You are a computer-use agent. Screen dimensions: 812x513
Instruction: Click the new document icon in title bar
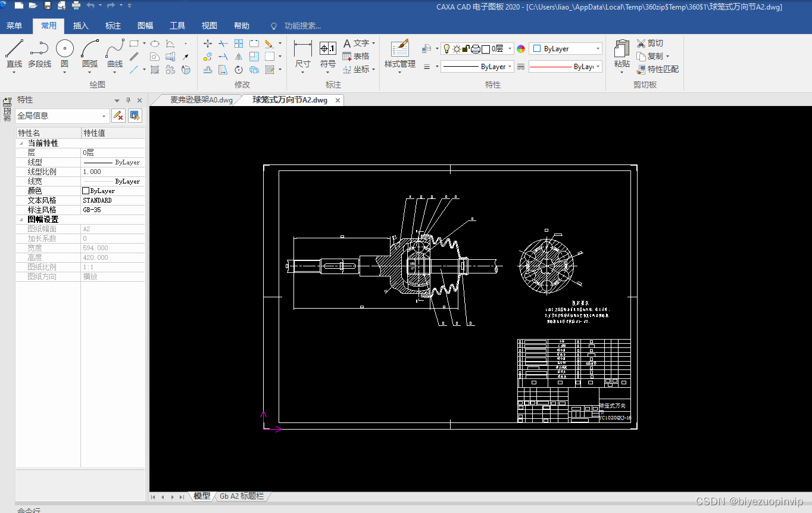18,5
